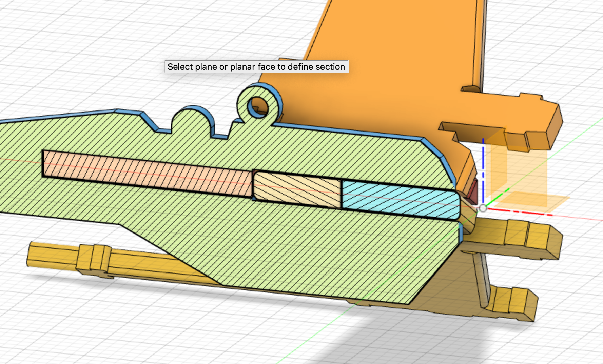This screenshot has width=603, height=364.
Task: Pick the cyan hatched section region
Action: [x=400, y=200]
